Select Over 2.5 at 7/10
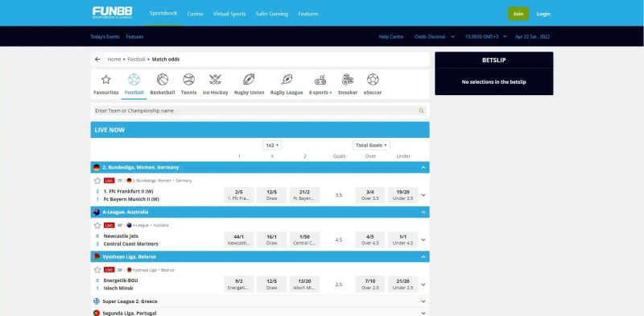 (x=370, y=285)
